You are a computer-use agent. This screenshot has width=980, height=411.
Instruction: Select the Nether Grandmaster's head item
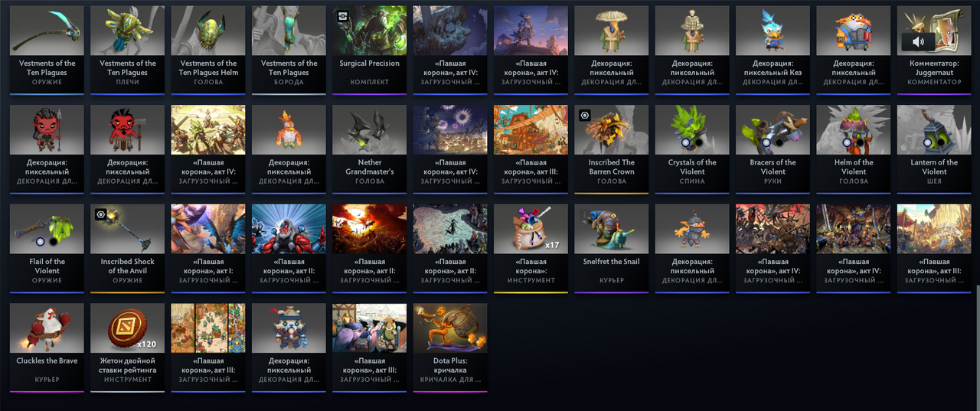(x=370, y=145)
